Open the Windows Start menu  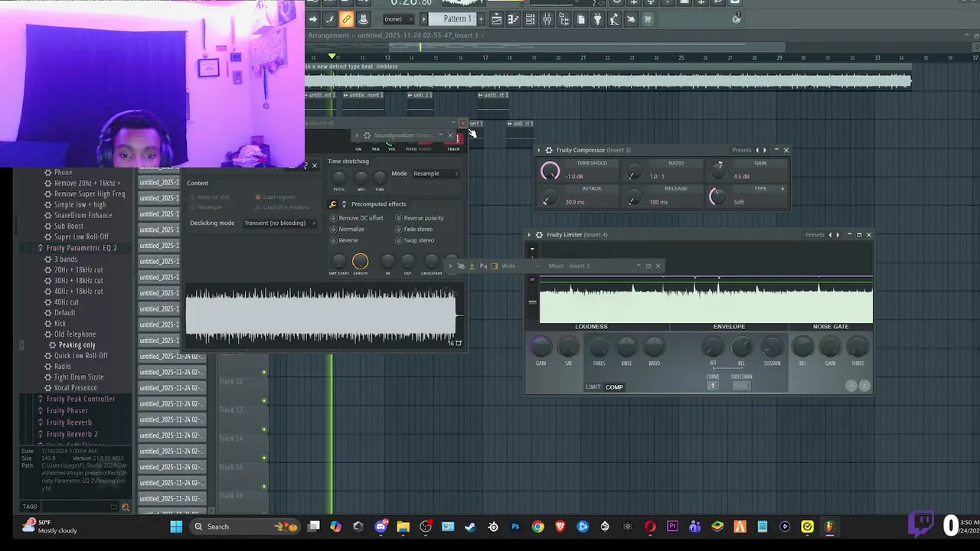point(176,527)
